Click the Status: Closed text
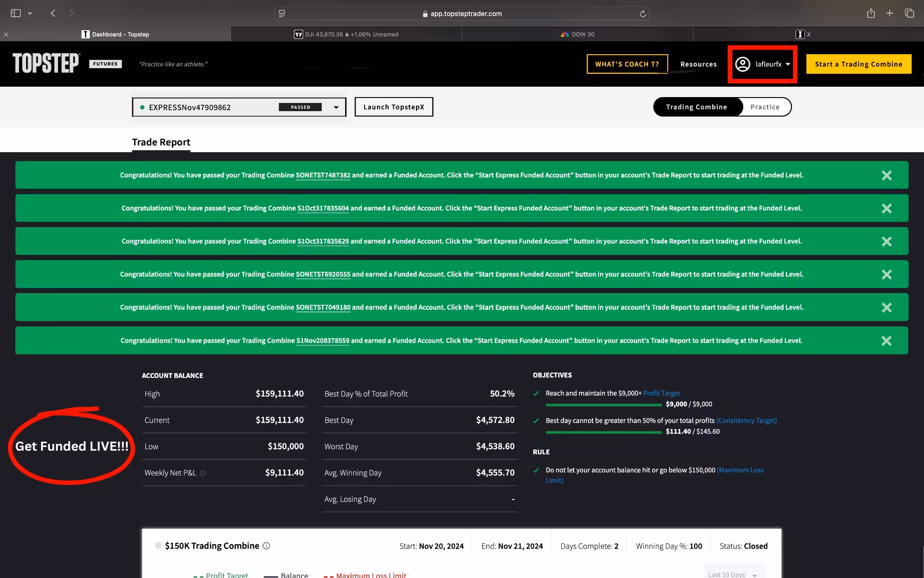Viewport: 924px width, 578px height. pyautogui.click(x=744, y=546)
